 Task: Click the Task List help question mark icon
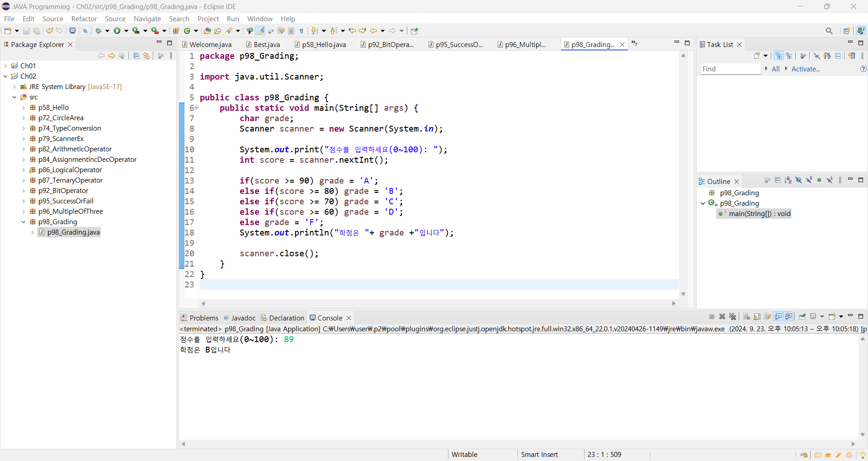[863, 69]
